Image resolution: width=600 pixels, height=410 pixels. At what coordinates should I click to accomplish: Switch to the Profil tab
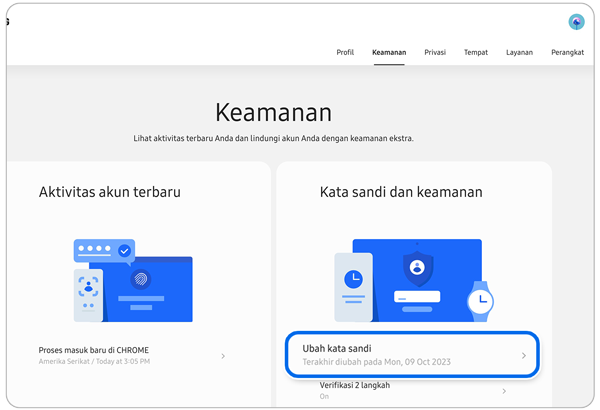[345, 52]
